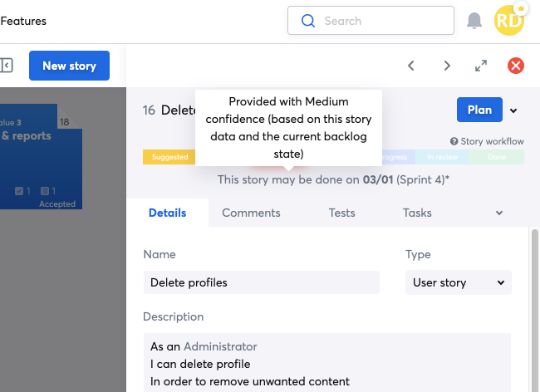Viewport: 540px width, 392px height.
Task: Expand story panel to full screen
Action: point(481,66)
